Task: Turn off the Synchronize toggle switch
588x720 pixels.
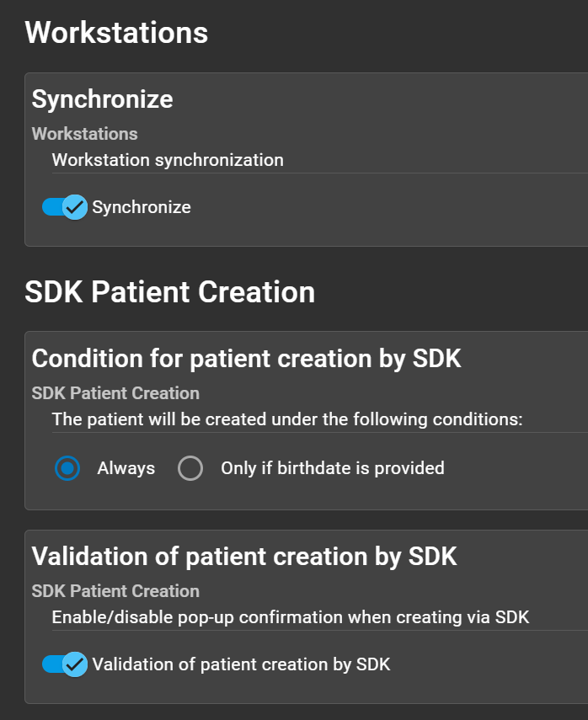Action: coord(64,206)
